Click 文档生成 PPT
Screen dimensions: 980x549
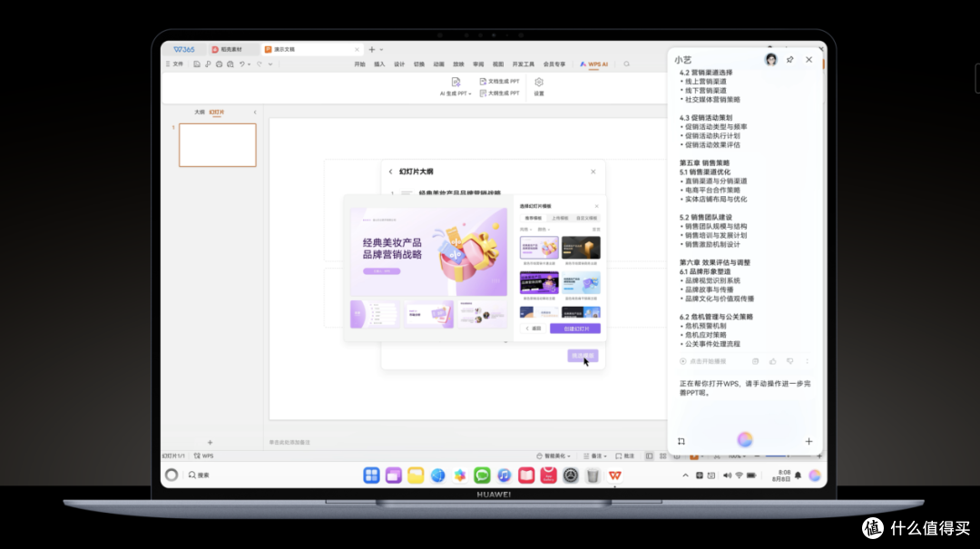499,82
